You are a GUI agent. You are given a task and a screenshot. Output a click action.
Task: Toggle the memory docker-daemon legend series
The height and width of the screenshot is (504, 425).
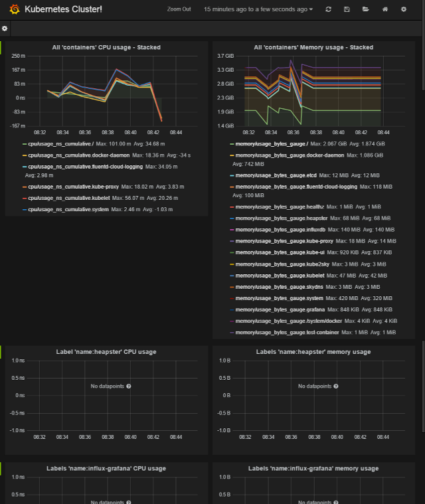click(290, 155)
